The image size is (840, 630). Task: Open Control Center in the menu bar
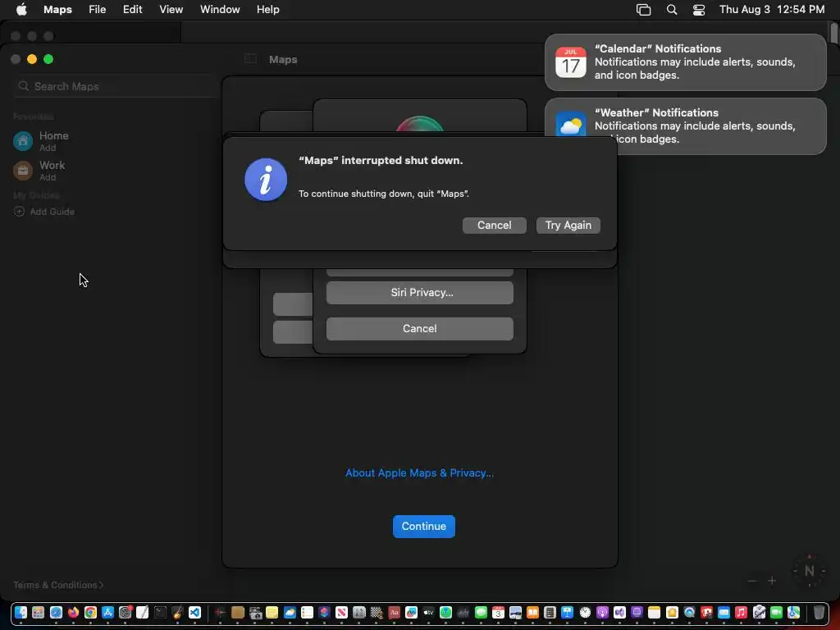point(699,9)
